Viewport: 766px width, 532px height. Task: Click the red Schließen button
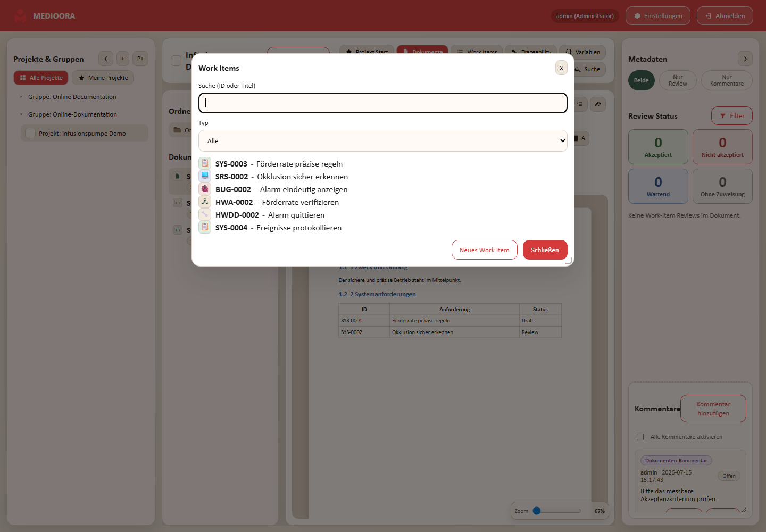[545, 250]
